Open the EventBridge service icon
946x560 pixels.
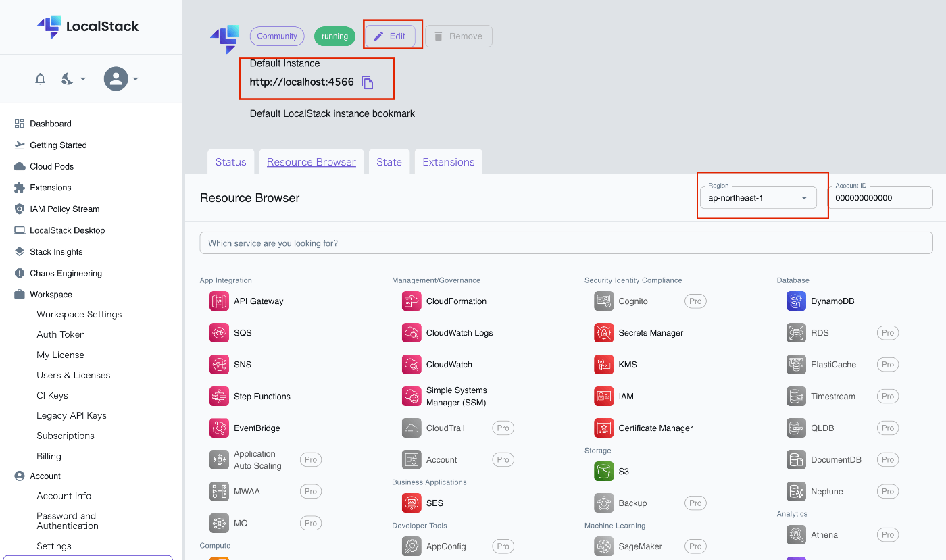click(219, 428)
